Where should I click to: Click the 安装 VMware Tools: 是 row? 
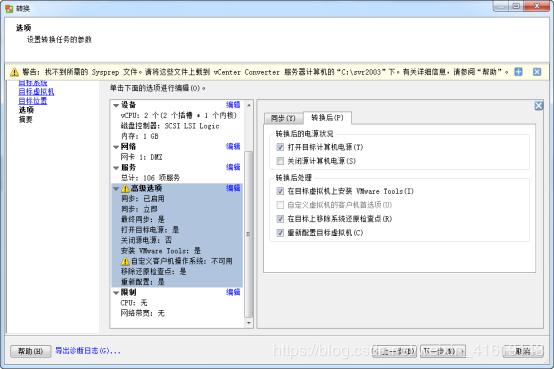click(161, 251)
